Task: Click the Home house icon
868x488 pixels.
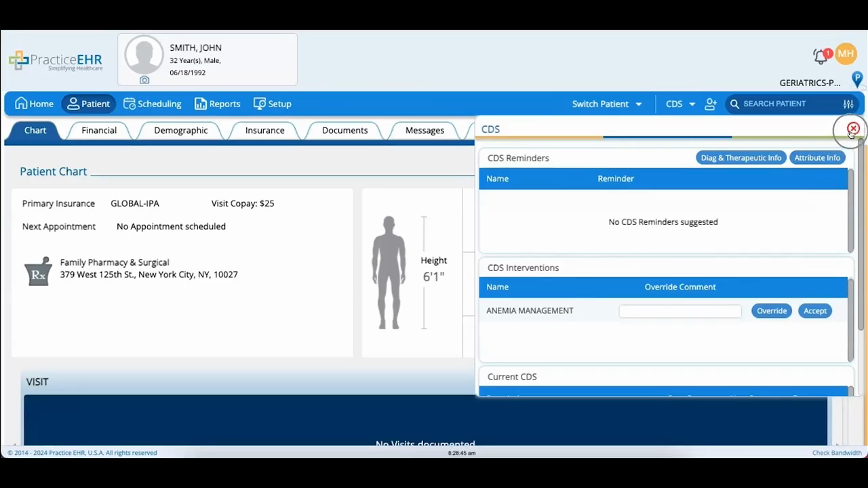Action: click(21, 104)
